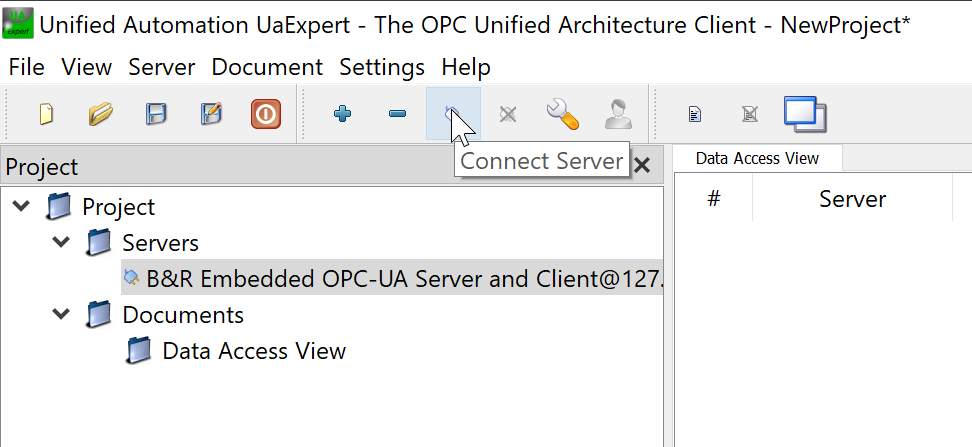This screenshot has height=447, width=972.
Task: Remove server with the minus icon
Action: click(x=397, y=113)
